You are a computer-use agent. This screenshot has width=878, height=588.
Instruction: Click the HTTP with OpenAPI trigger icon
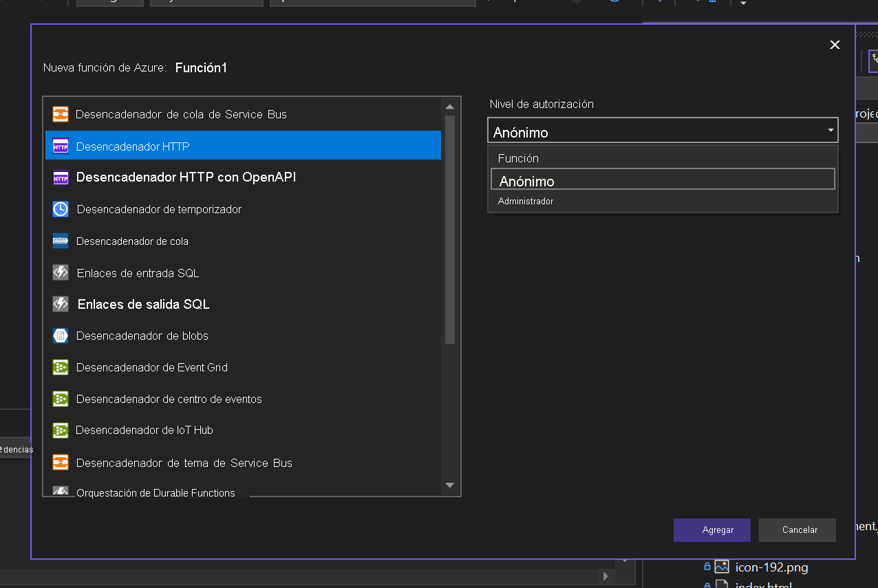tap(61, 177)
